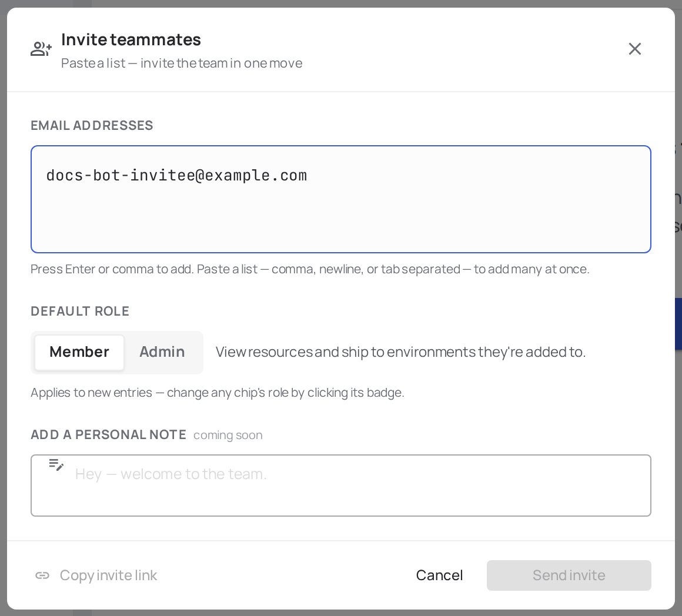
Task: Click the 'Paste a list' subtitle
Action: [x=181, y=63]
